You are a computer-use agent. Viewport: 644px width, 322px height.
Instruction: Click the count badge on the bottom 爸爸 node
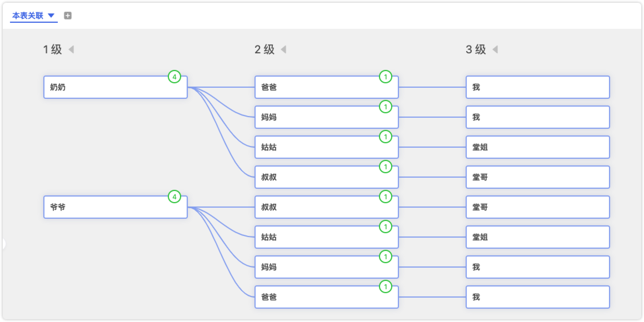pos(385,286)
